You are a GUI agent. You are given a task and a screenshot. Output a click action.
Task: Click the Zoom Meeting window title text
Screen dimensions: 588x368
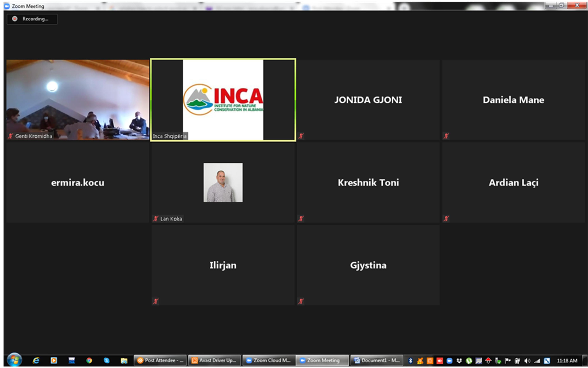pyautogui.click(x=28, y=6)
